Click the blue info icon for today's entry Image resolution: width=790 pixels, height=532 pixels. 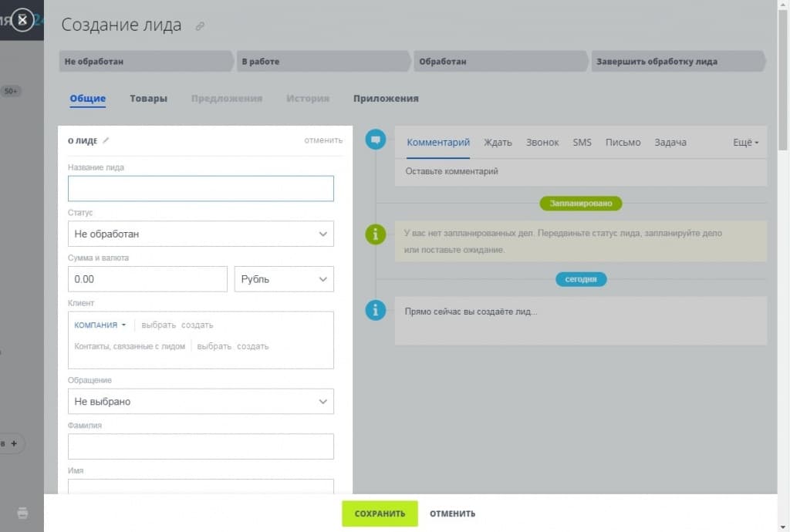[x=376, y=310]
